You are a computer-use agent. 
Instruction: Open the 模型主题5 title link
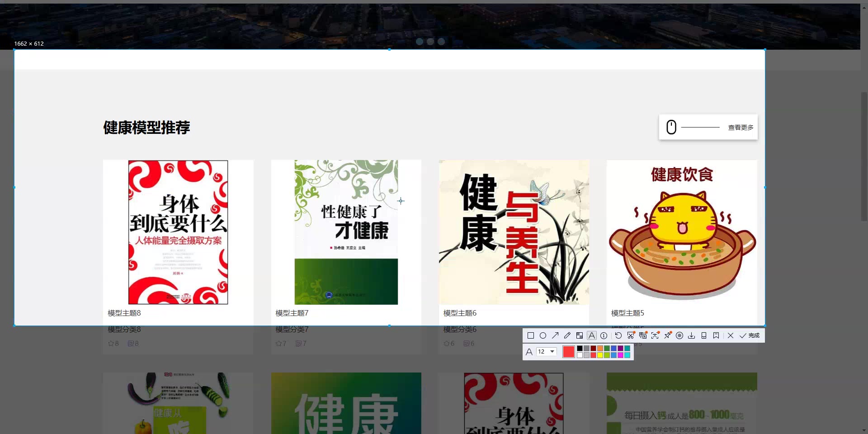coord(627,313)
